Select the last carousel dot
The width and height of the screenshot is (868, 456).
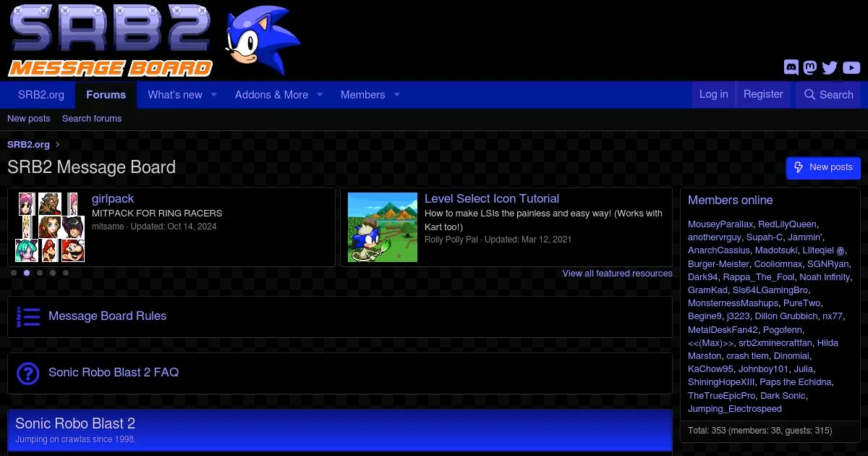(x=66, y=273)
